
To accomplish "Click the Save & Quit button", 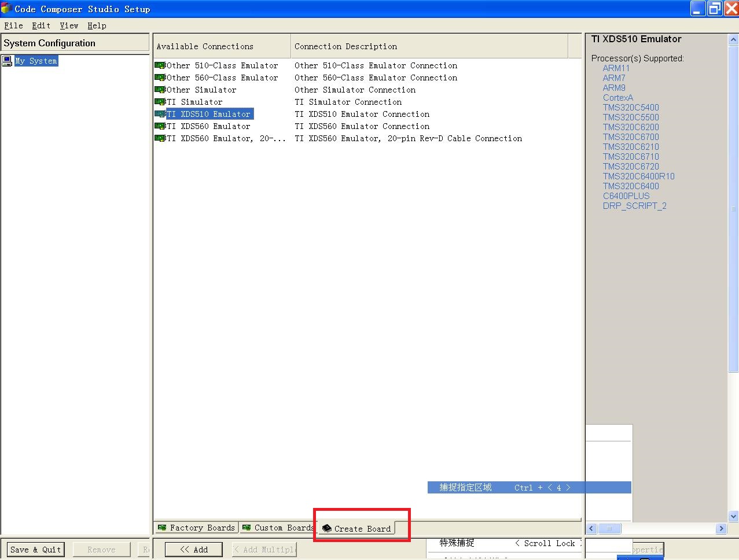I will tap(35, 550).
